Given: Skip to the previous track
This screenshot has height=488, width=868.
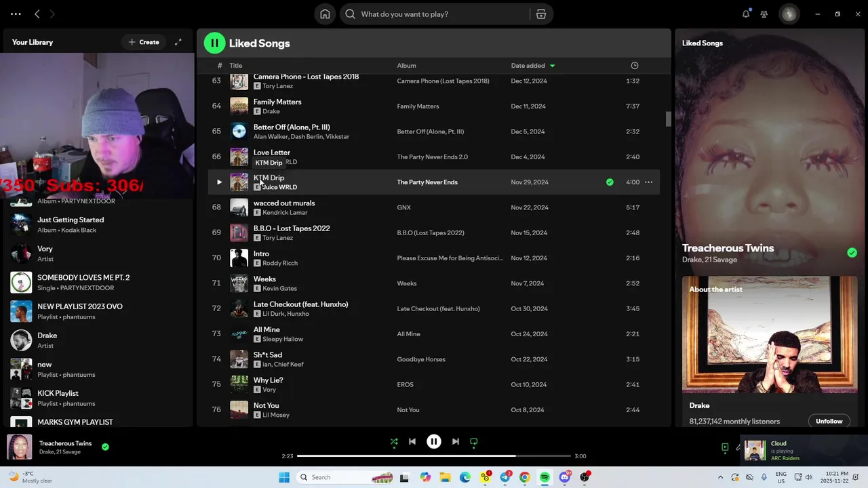Looking at the screenshot, I should click(x=412, y=441).
